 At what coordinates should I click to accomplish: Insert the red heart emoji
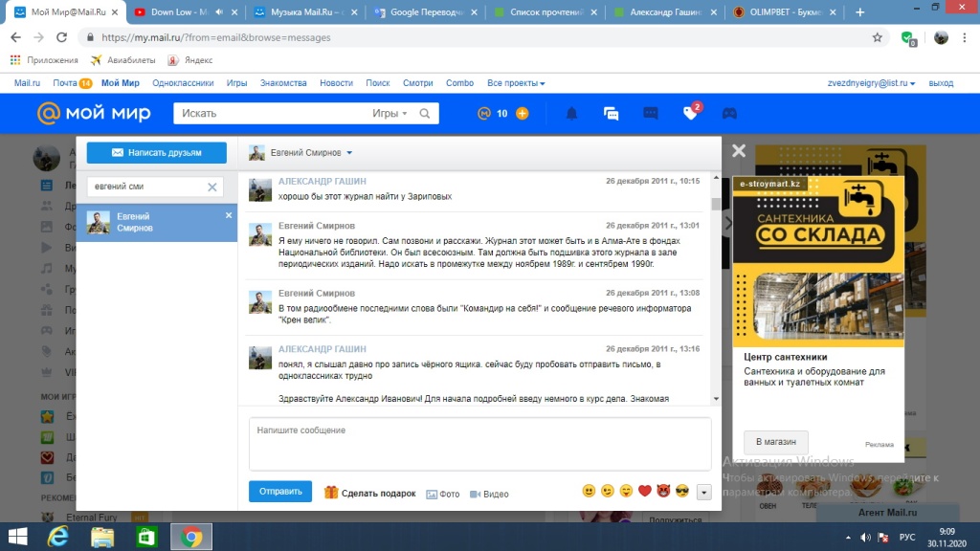coord(645,491)
